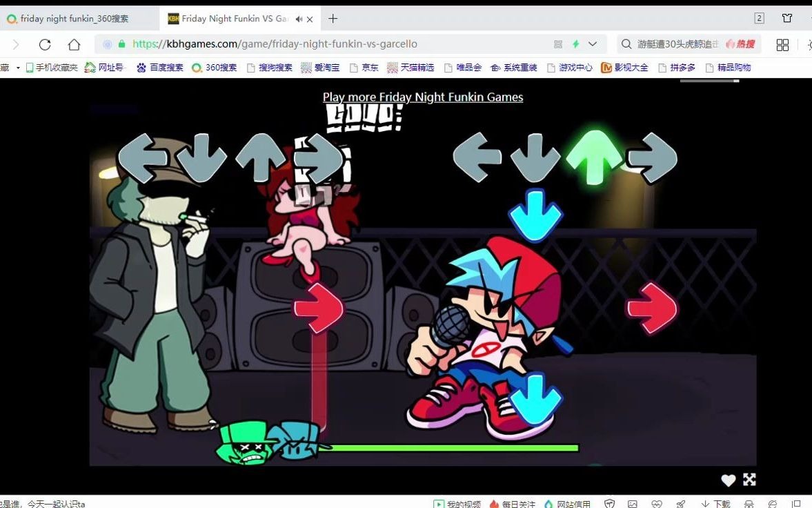Open the 系统重装 bookmark

[514, 68]
